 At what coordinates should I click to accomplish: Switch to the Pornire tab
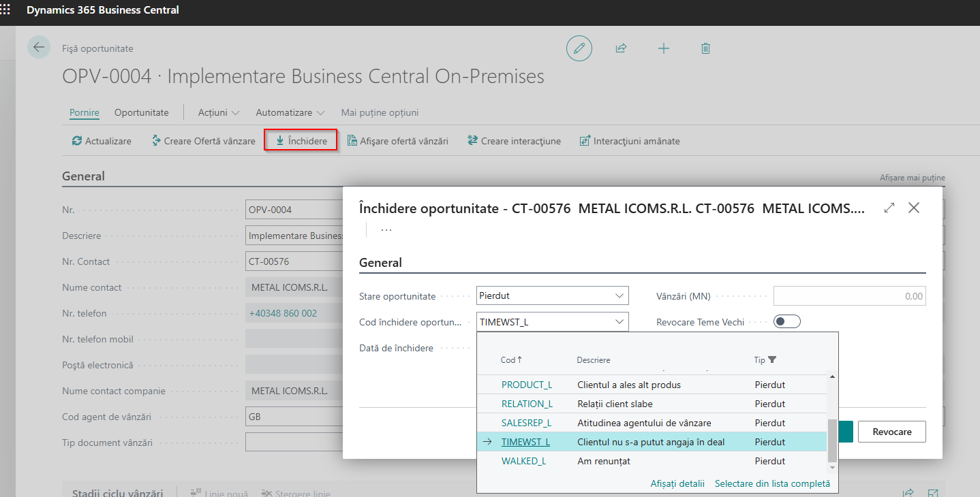tap(85, 112)
